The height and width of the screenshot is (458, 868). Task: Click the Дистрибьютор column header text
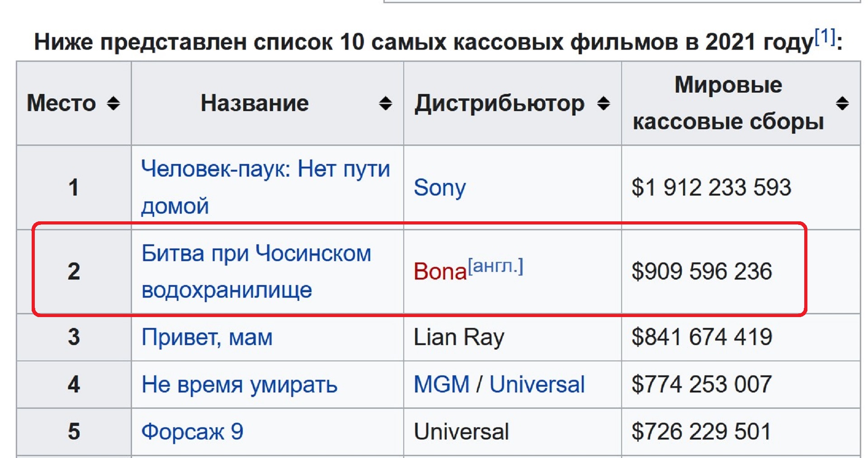pos(500,103)
